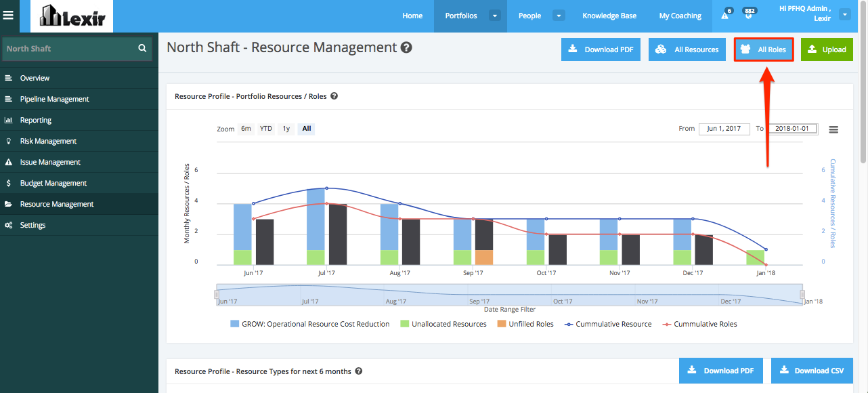Toggle Unfilled Roles legend series
The width and height of the screenshot is (868, 393).
pos(525,324)
